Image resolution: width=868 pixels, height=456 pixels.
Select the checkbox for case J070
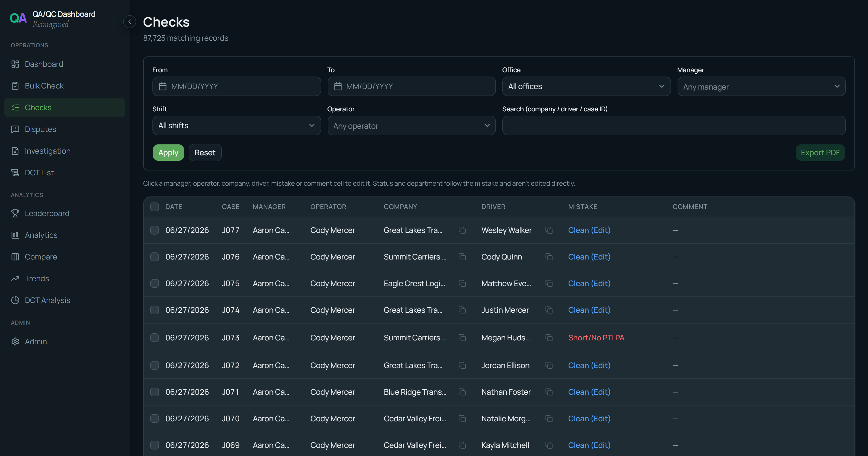click(x=155, y=419)
